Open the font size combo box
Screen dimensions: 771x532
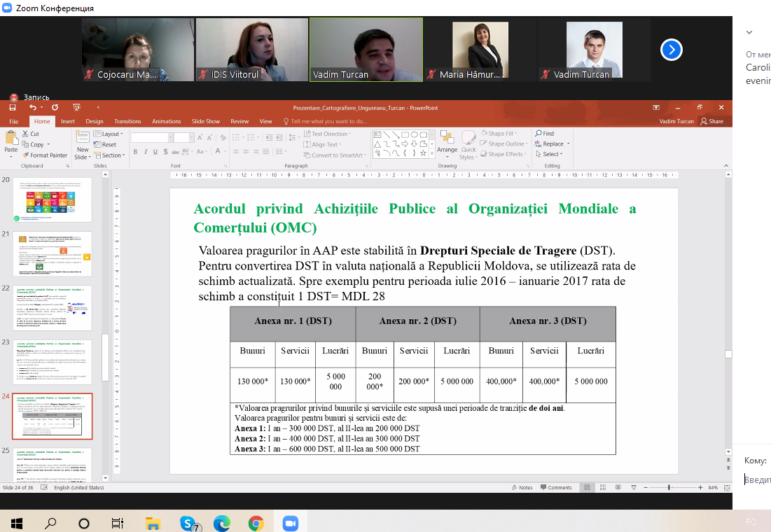pos(184,138)
